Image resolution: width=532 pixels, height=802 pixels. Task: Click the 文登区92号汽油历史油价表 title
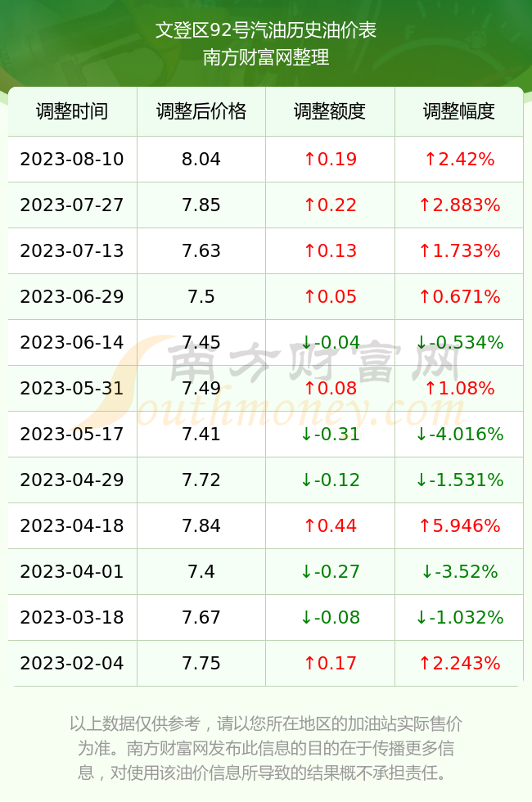pos(266,30)
